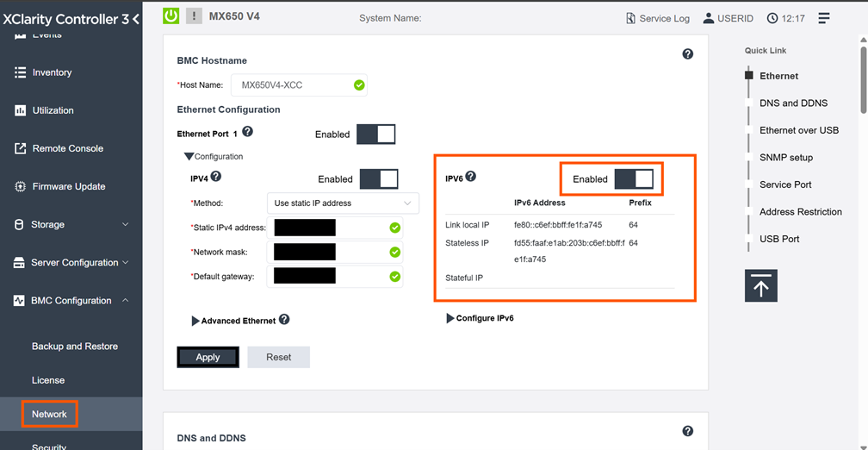Toggle Ethernet Port 1 enabled switch
The height and width of the screenshot is (450, 868).
[375, 134]
